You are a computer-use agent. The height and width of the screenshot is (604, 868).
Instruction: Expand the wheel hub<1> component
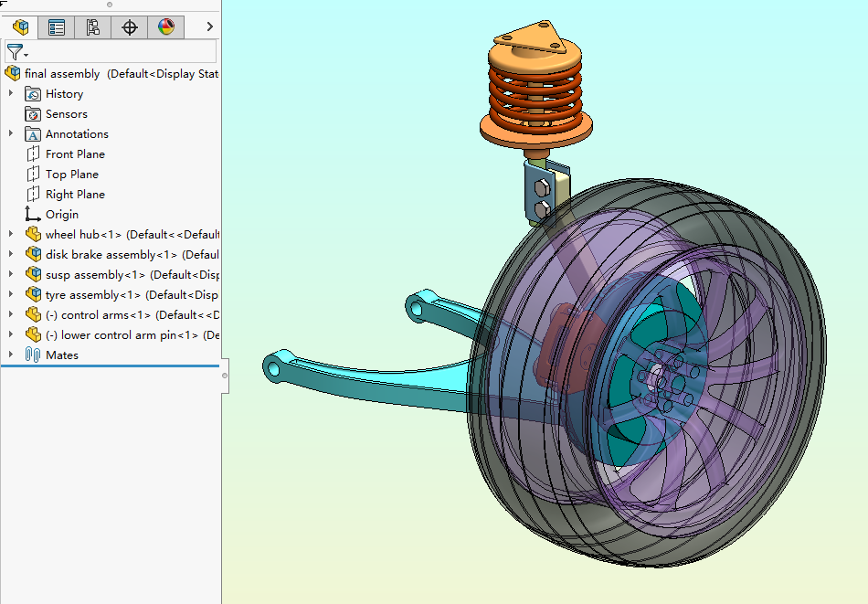click(x=11, y=234)
